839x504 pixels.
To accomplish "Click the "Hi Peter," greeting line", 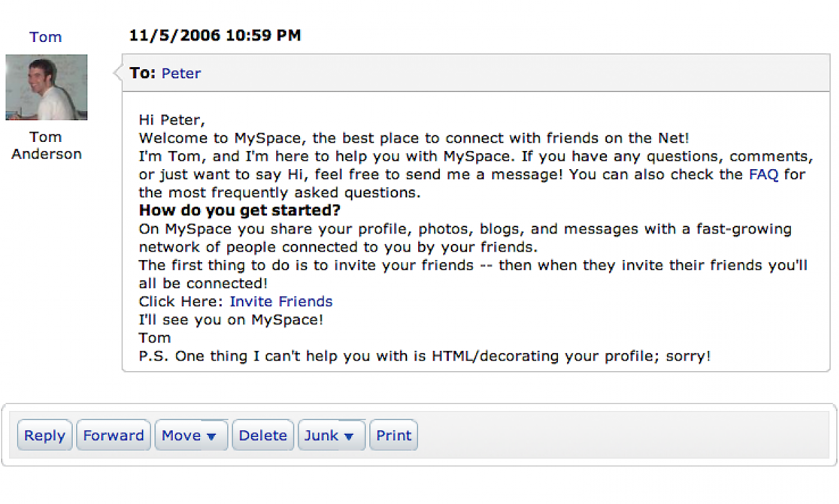I will (x=172, y=120).
